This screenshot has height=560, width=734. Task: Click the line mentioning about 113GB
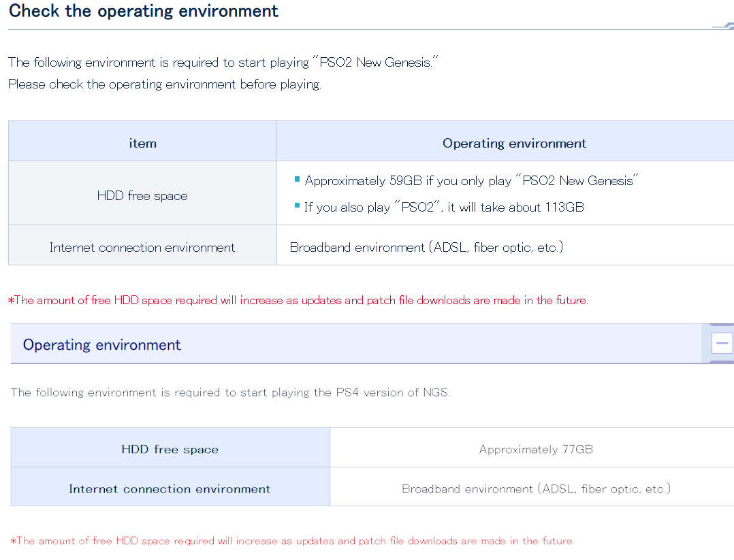tap(444, 207)
